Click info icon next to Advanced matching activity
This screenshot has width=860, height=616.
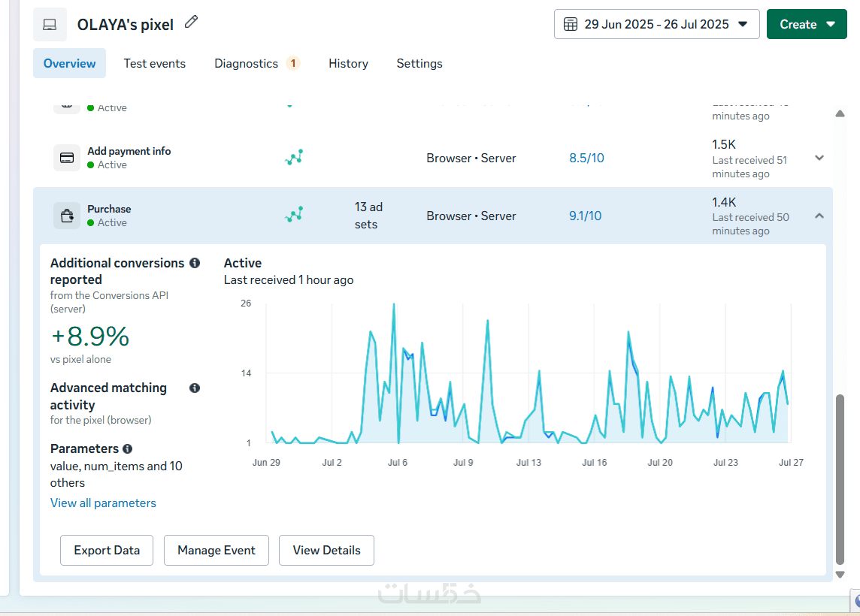click(195, 388)
